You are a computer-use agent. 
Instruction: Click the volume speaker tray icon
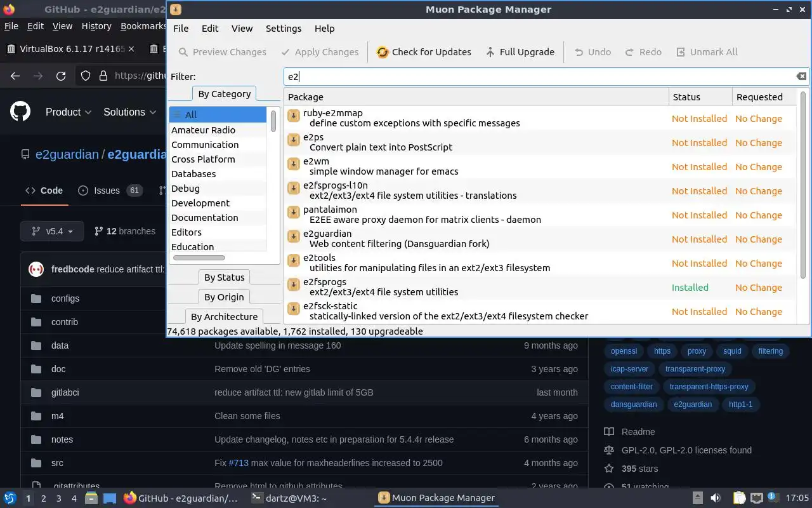[715, 498]
